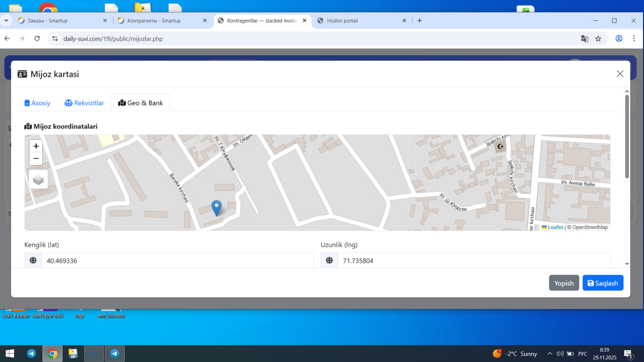Bookmark this page with the star icon
This screenshot has height=362, width=644.
click(598, 39)
